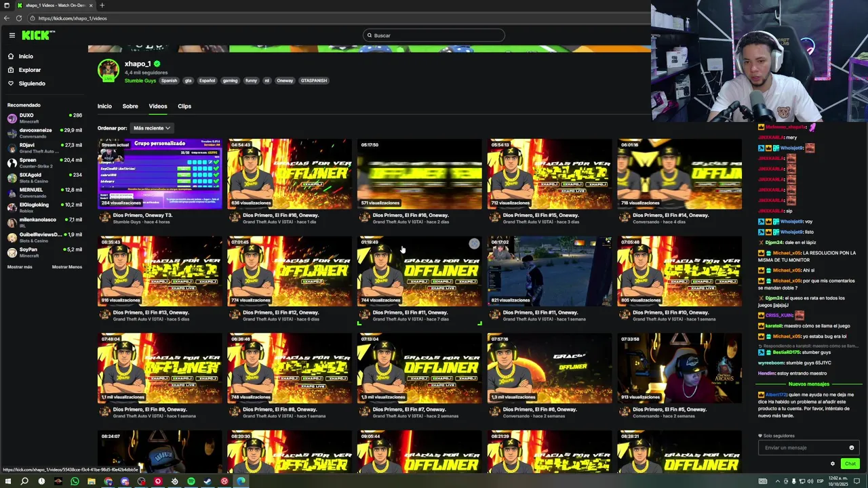Open video 'Dios Primero, El Fin #8, Oneway.'
This screenshot has width=868, height=488.
tap(290, 368)
